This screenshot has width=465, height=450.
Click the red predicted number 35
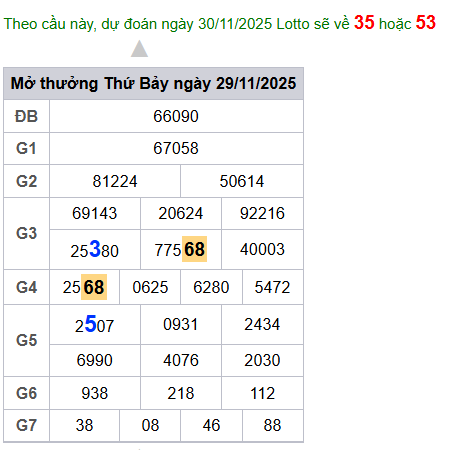[364, 23]
